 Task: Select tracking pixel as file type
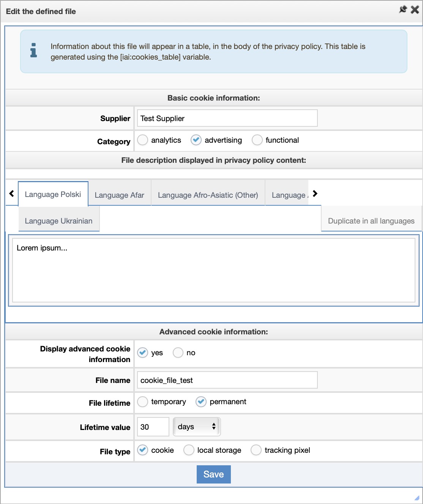(256, 450)
